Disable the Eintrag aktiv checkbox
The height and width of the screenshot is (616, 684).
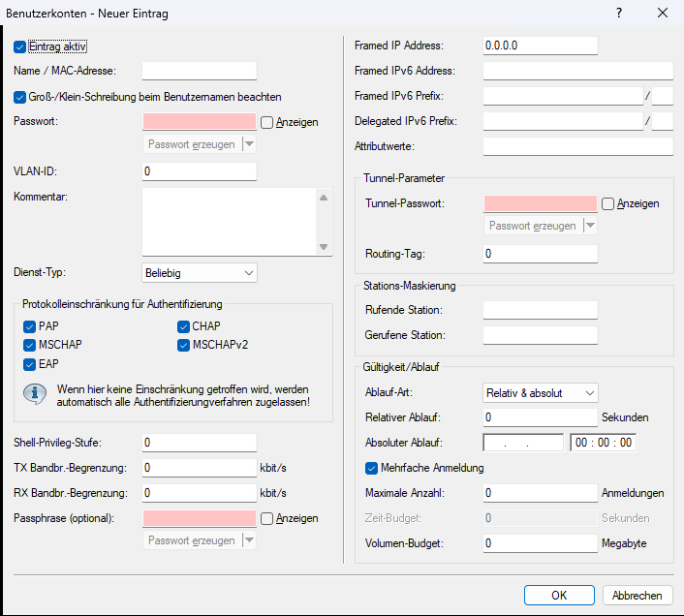(x=20, y=46)
